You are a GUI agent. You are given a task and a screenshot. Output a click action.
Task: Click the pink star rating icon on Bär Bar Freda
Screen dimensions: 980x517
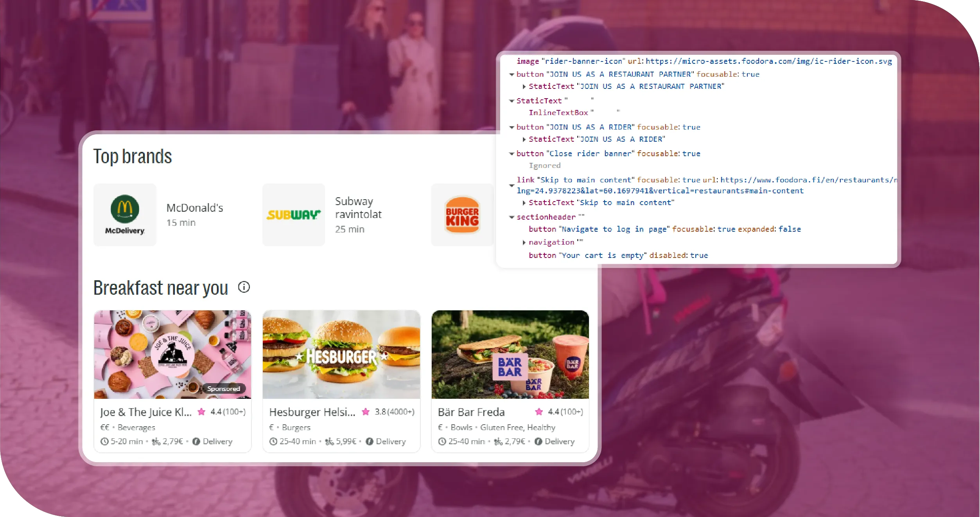point(539,412)
